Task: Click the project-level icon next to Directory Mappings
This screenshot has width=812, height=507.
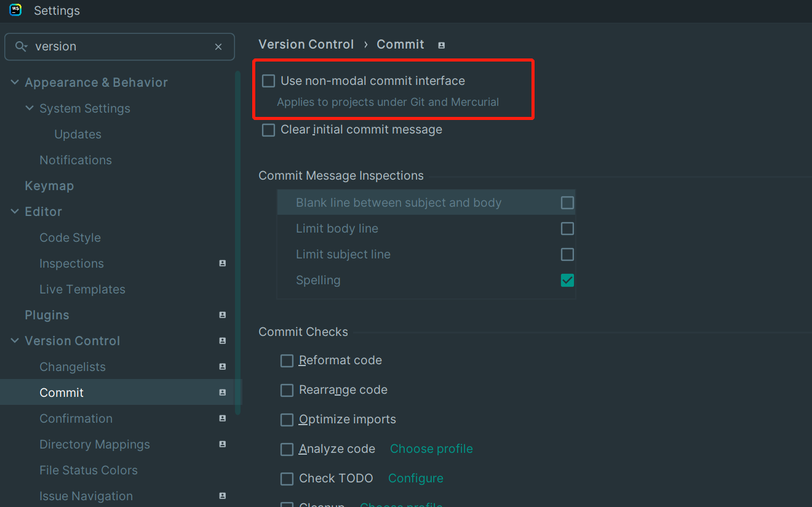Action: pos(223,444)
